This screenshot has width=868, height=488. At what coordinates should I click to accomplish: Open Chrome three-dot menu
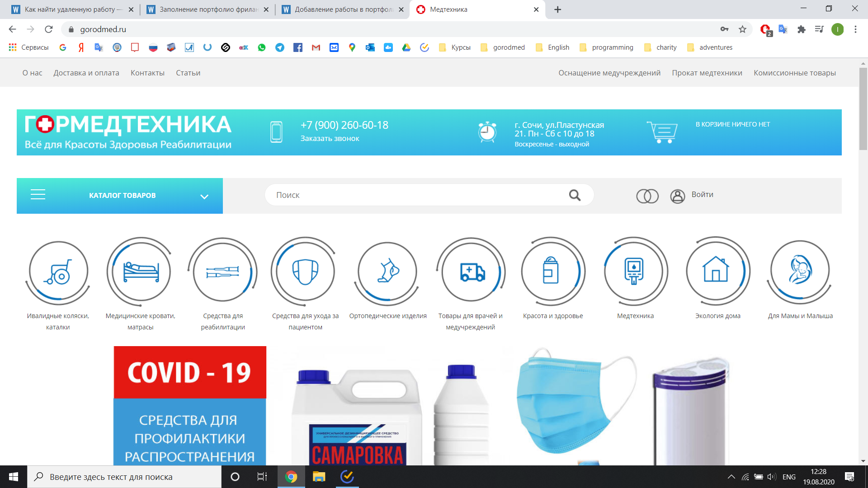855,29
